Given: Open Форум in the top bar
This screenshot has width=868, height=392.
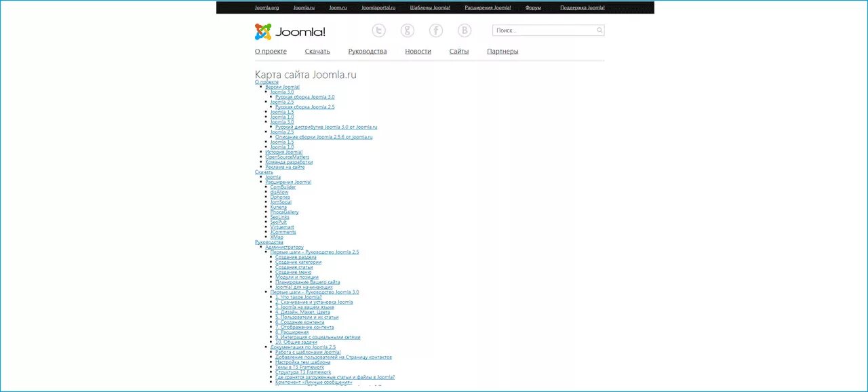Looking at the screenshot, I should click(x=533, y=7).
